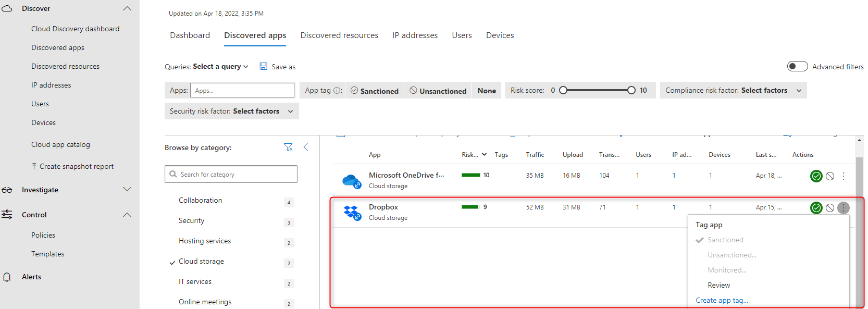
Task: Click sanctioned green check for Dropbox
Action: 816,208
